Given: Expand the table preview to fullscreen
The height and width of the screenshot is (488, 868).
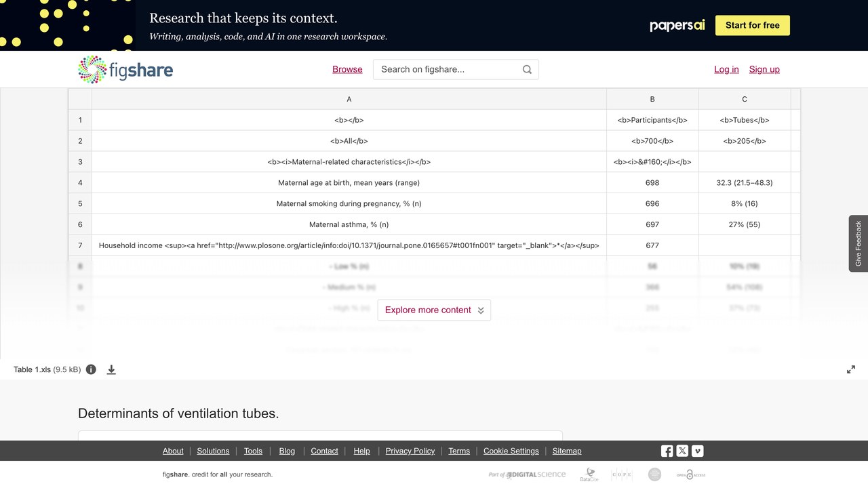Looking at the screenshot, I should click(x=851, y=369).
